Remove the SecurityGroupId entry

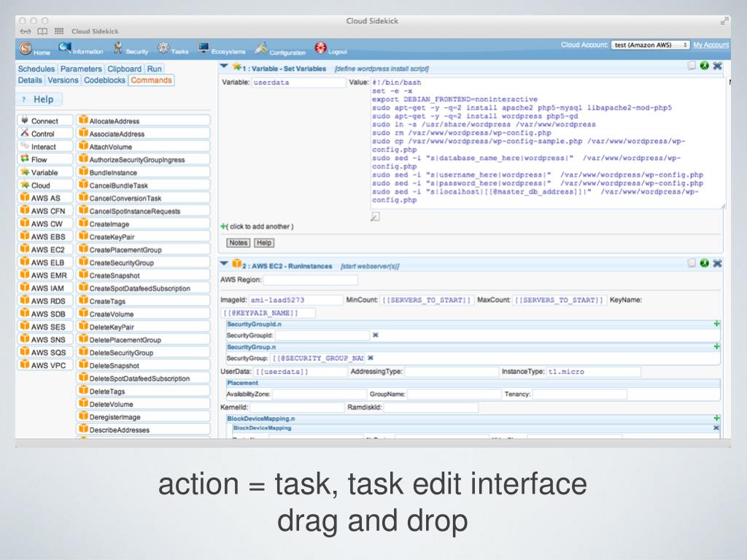coord(376,335)
